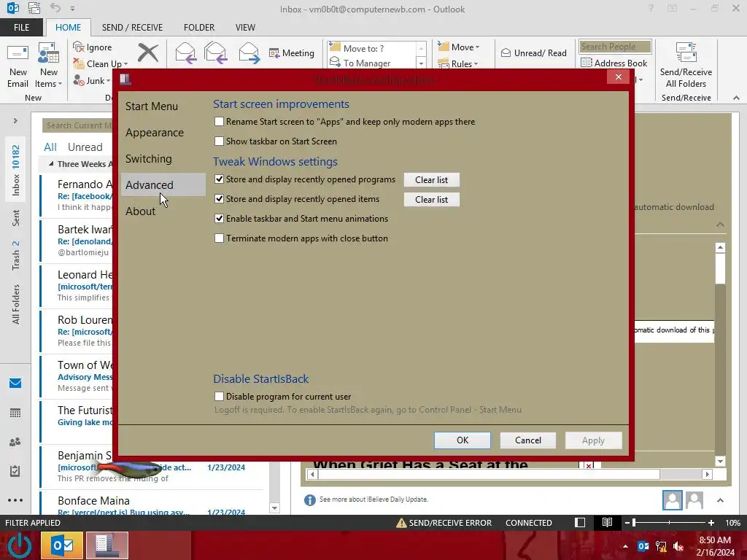Select the FOLDER ribbon tab

(x=199, y=27)
